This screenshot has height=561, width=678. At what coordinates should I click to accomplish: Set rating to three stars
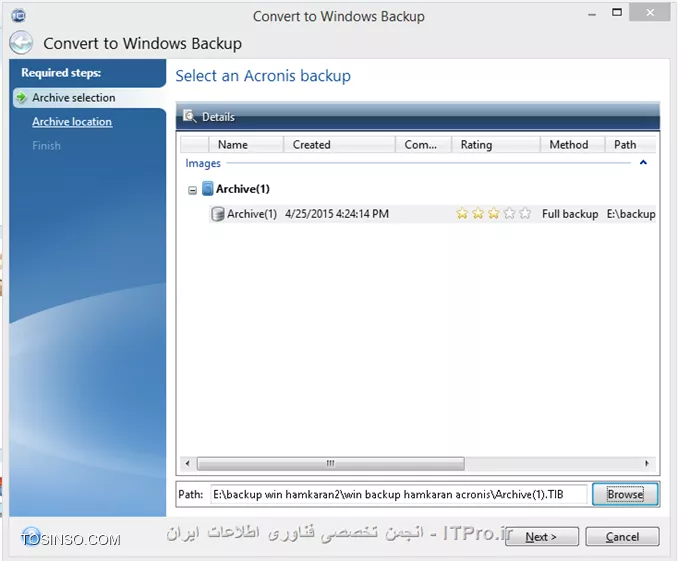pos(493,213)
